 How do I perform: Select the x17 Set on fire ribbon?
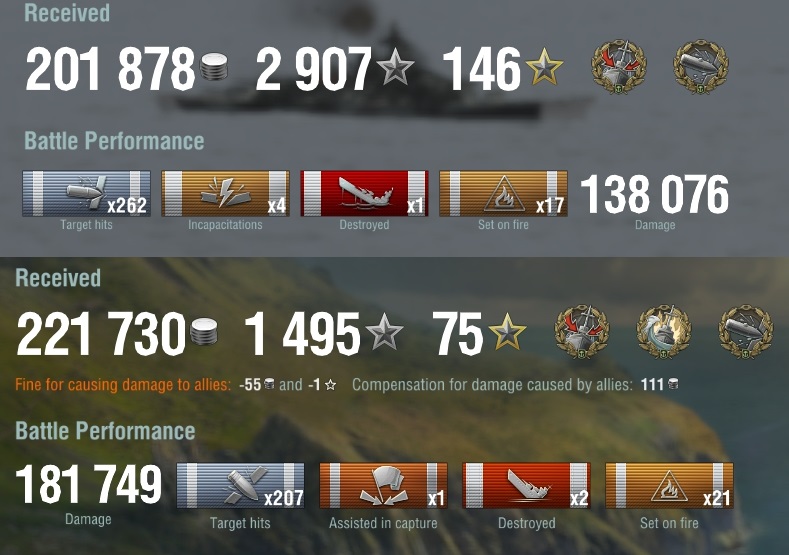point(503,194)
